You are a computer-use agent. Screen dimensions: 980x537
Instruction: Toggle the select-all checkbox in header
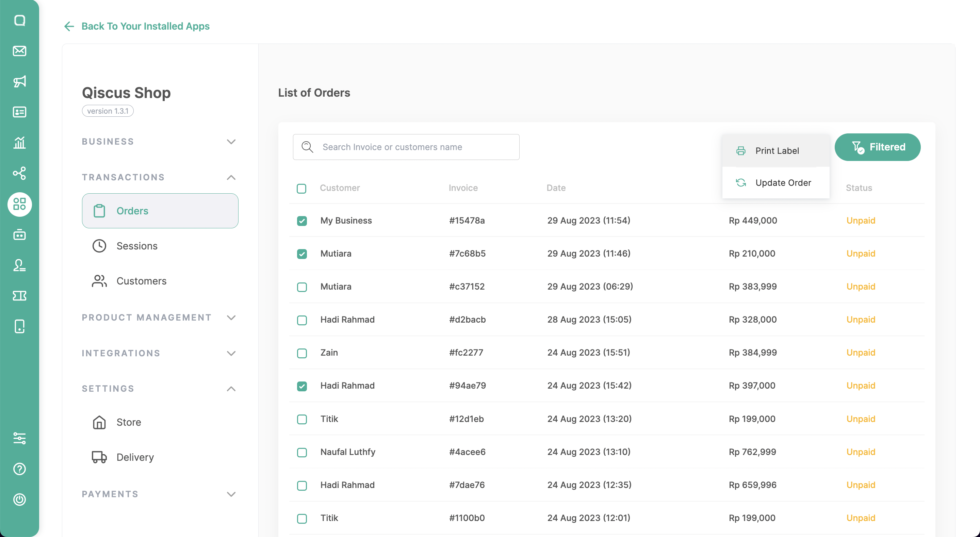coord(301,189)
